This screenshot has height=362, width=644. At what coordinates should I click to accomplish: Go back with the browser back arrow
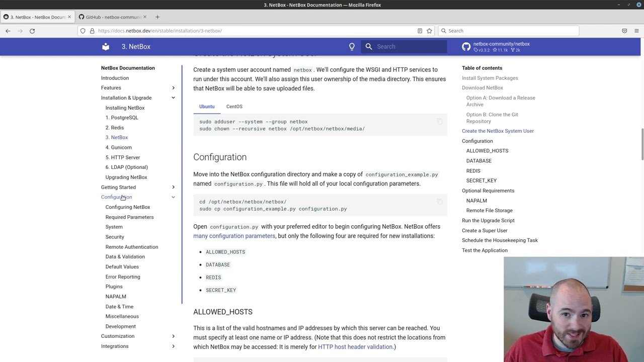pyautogui.click(x=8, y=31)
